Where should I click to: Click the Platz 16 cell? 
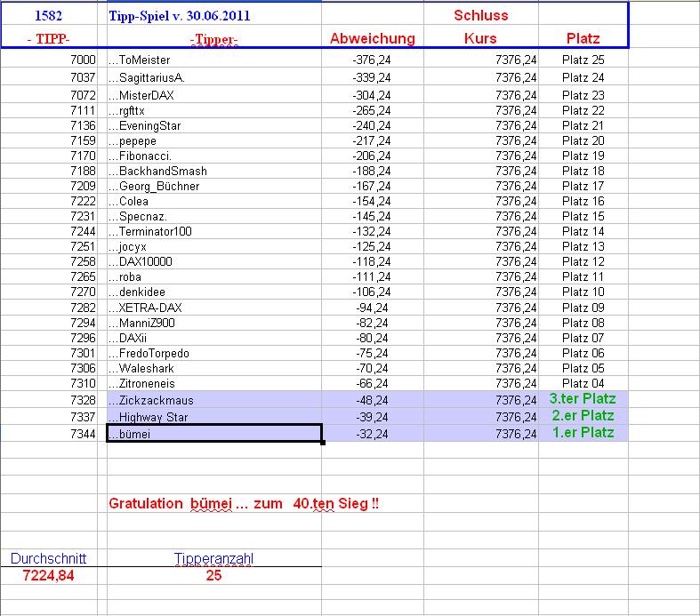[x=583, y=201]
